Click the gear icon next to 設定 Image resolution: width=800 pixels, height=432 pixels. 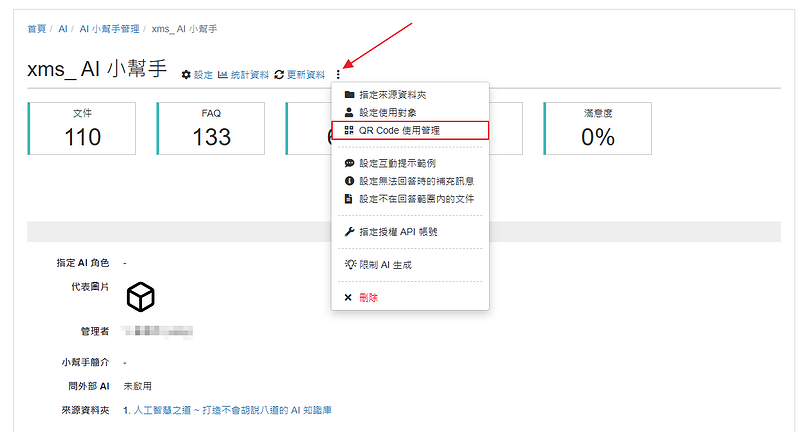(x=186, y=75)
